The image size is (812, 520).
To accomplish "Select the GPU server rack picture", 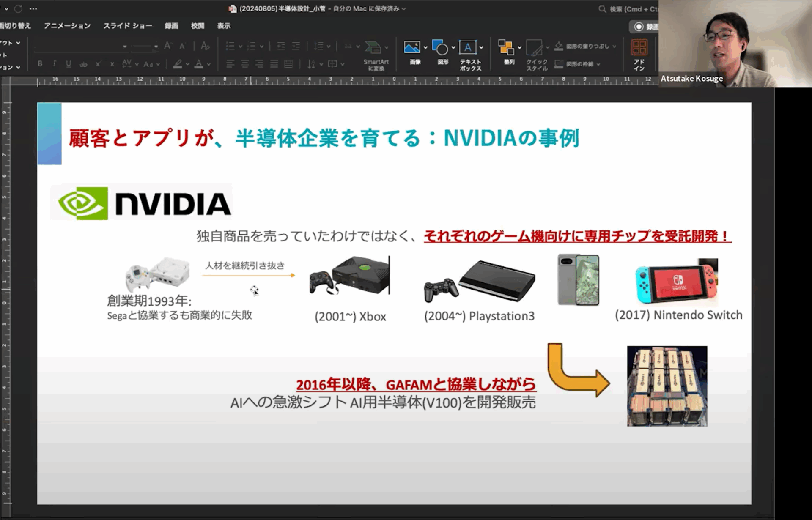I will tap(667, 386).
